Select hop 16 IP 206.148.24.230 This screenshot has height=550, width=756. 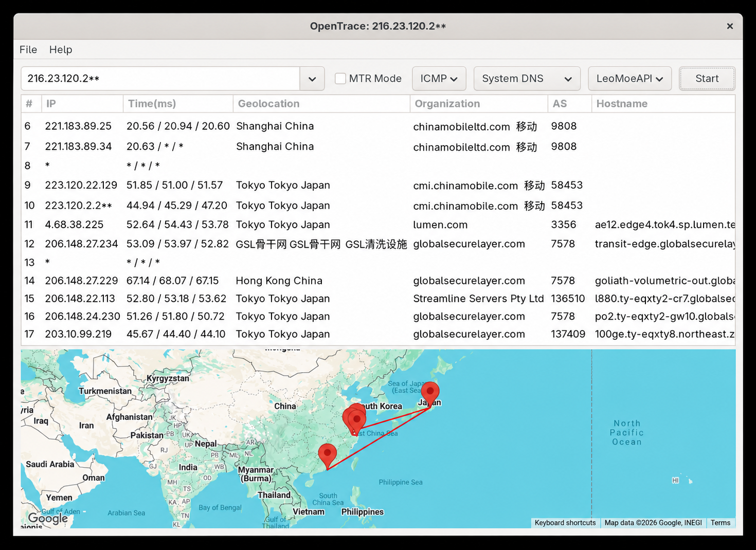pos(82,317)
